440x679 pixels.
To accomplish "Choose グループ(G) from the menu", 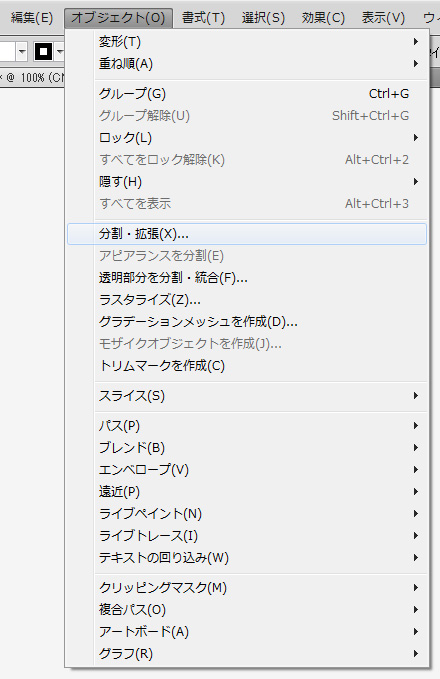I will point(247,94).
